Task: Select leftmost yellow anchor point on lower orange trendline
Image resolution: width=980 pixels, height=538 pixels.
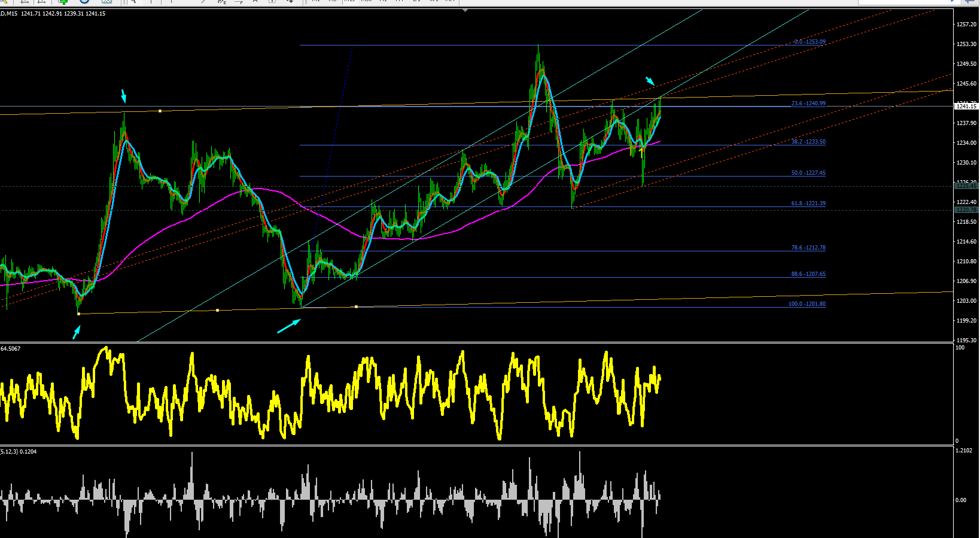Action: coord(78,314)
